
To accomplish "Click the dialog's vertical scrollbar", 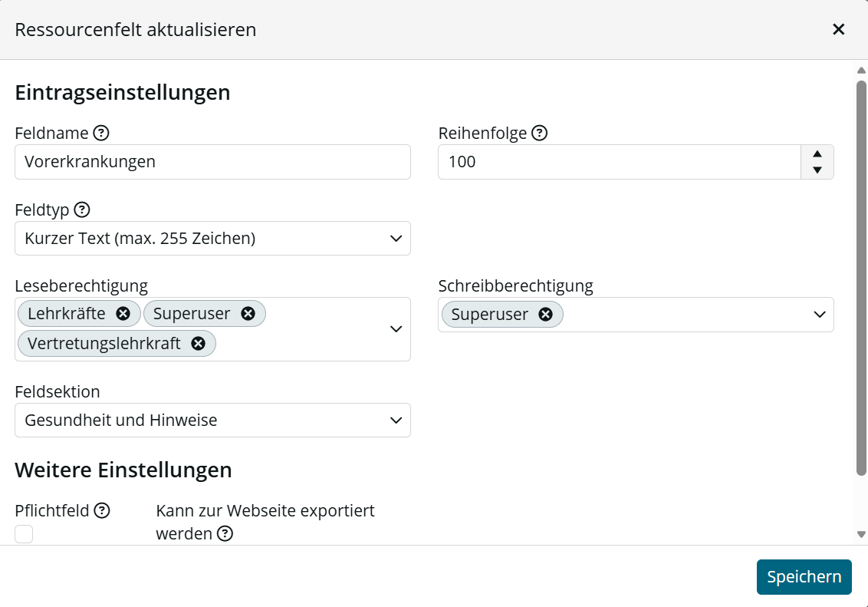I will (x=861, y=278).
